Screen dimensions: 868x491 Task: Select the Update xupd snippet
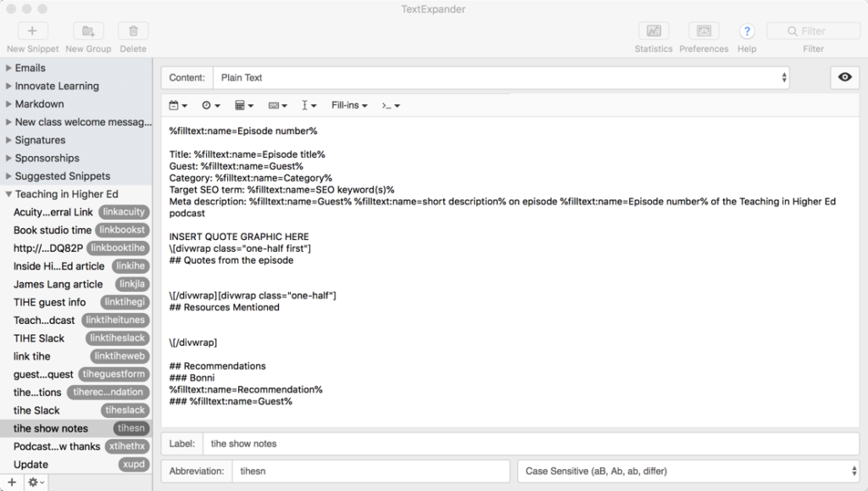tap(75, 464)
